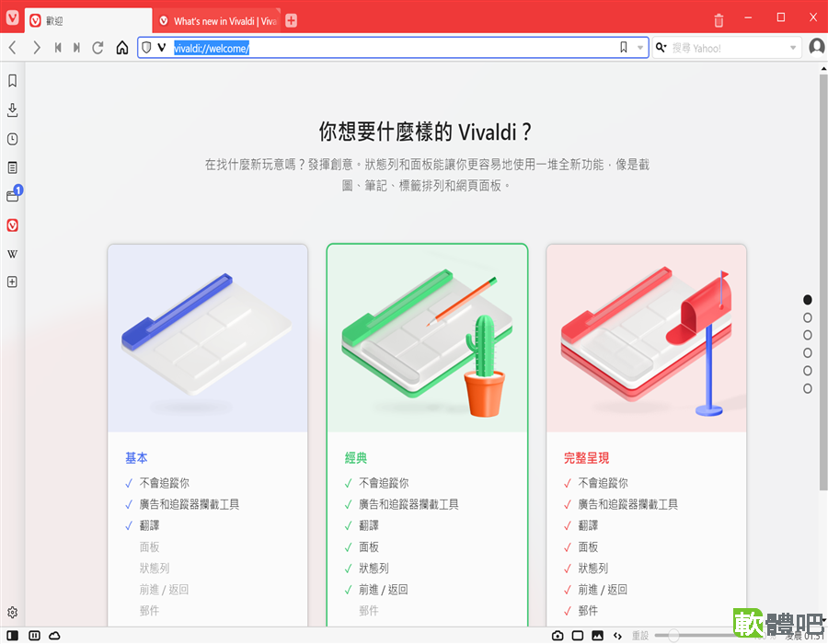Click the 基本 heading text
The height and width of the screenshot is (644, 828).
[x=136, y=458]
